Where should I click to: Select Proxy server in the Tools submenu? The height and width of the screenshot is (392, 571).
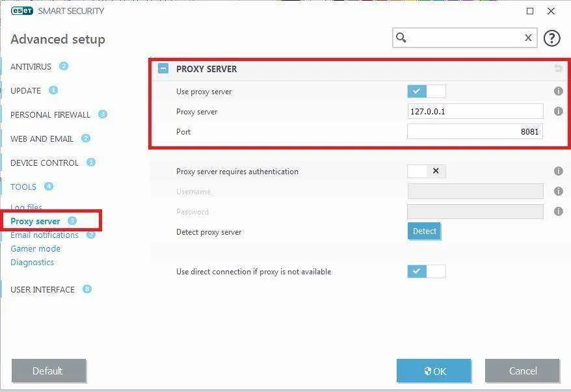pyautogui.click(x=35, y=221)
